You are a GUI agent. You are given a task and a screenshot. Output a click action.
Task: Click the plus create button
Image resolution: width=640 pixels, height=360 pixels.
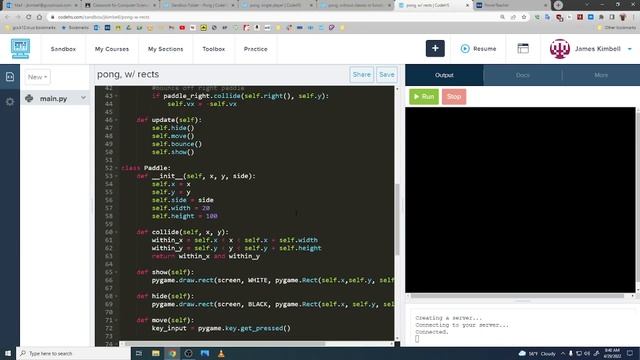point(435,49)
